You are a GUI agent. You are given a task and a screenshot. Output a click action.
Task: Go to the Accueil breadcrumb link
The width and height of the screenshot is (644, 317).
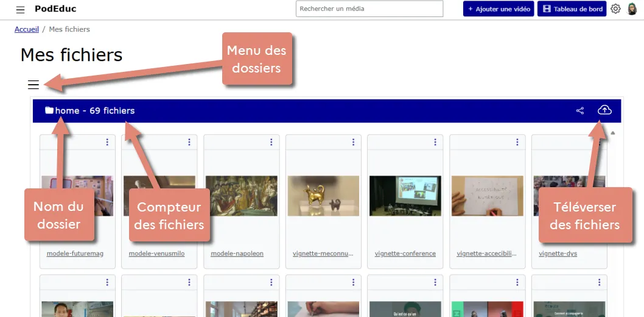point(27,29)
